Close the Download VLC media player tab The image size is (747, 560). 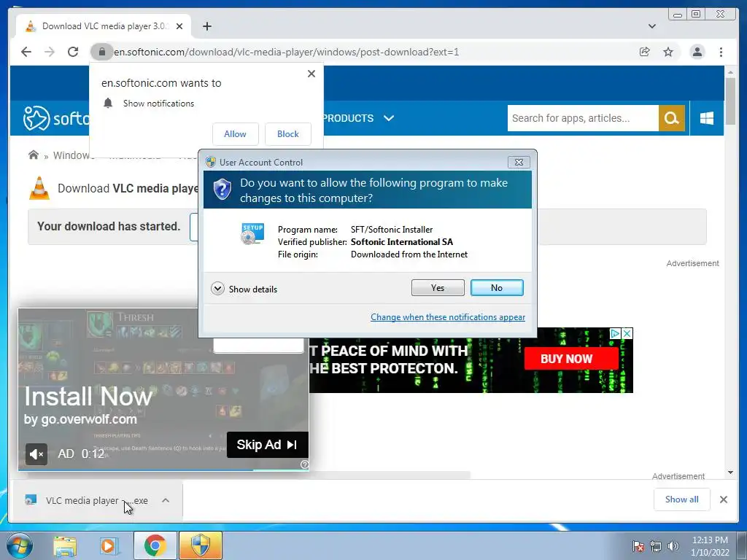[x=179, y=26]
